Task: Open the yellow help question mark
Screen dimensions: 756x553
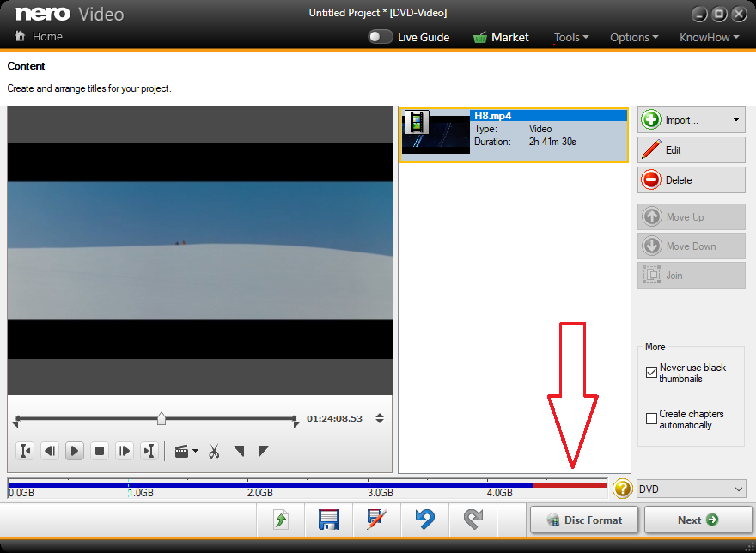Action: [622, 489]
